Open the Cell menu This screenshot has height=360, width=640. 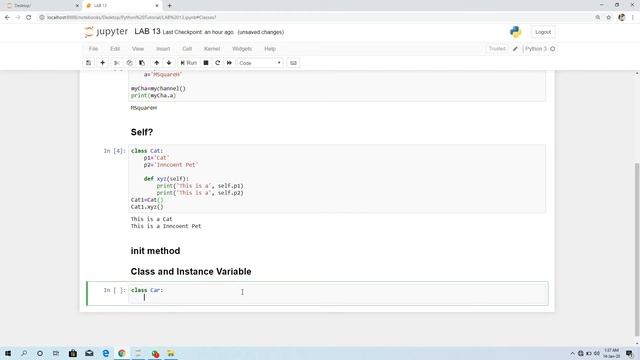coord(187,49)
